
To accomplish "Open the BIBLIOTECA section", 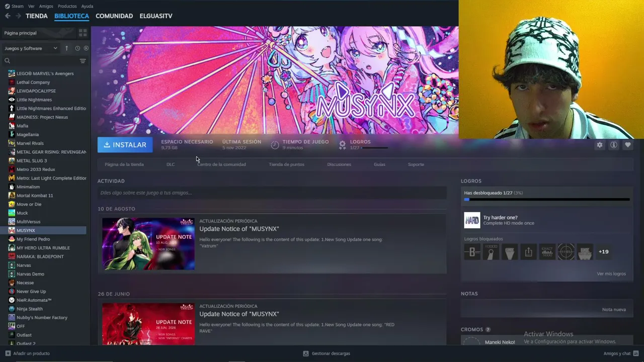I will point(71,16).
